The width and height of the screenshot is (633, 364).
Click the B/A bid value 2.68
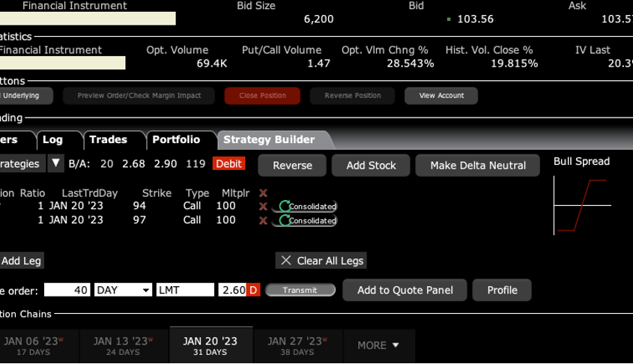coord(133,164)
